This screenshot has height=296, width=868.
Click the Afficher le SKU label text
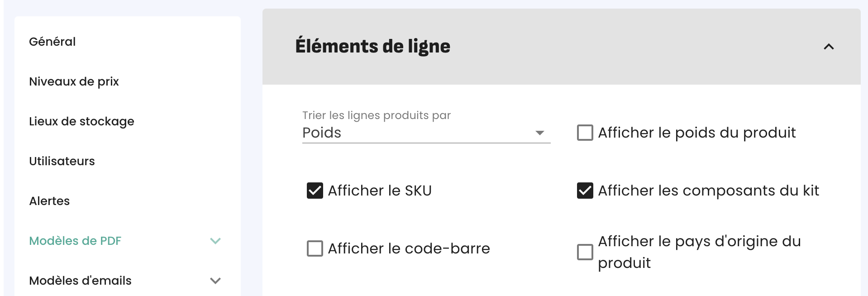(x=379, y=191)
